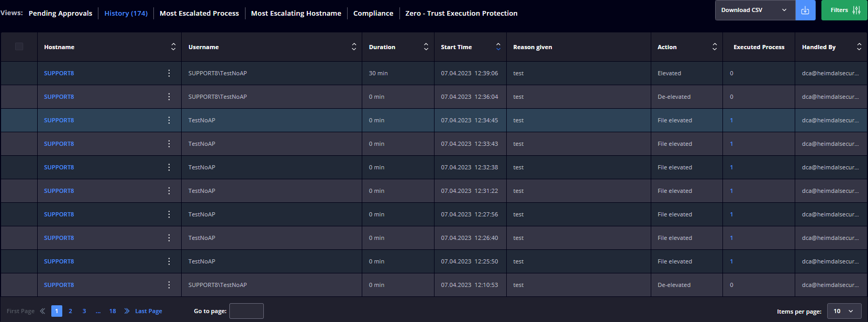Open row menu for 12:32:38 entry
The width and height of the screenshot is (868, 322).
169,167
